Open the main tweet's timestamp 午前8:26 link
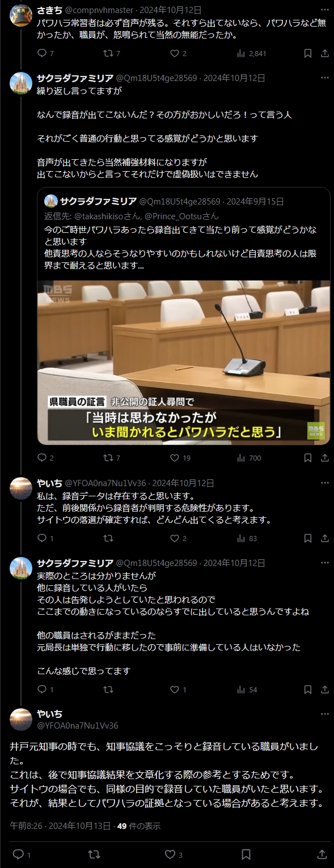334x868 pixels. (60, 826)
